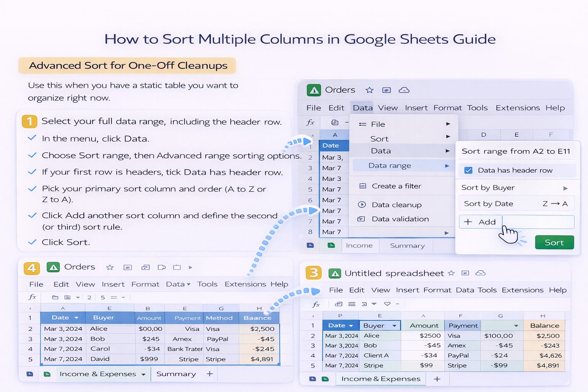Select the Date header cell in top Orders window
Viewport: 588px width, 392px height.
[x=334, y=145]
